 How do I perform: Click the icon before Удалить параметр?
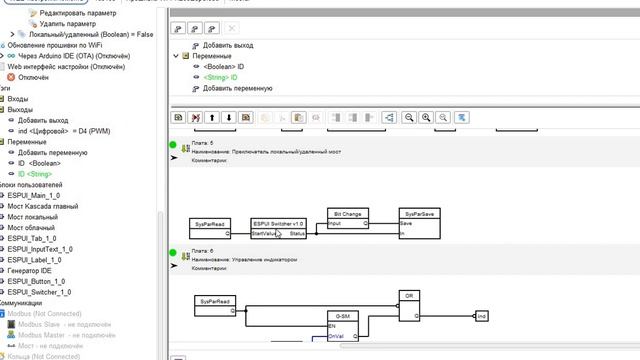(x=33, y=24)
